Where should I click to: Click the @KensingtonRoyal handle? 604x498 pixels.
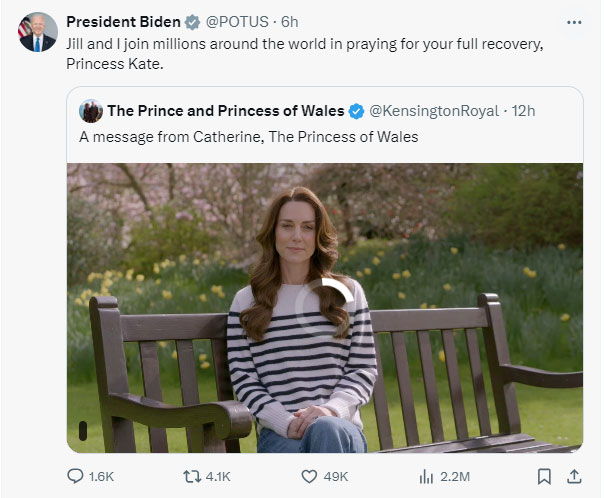coord(433,110)
